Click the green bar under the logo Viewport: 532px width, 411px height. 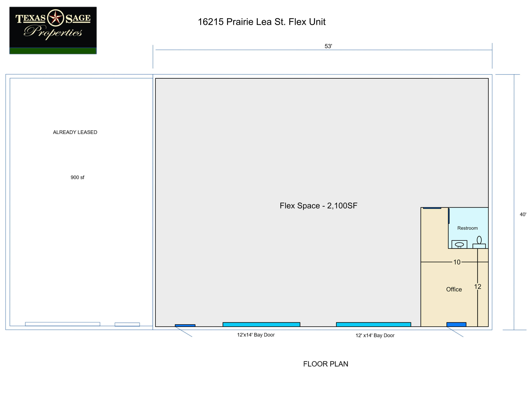53,51
